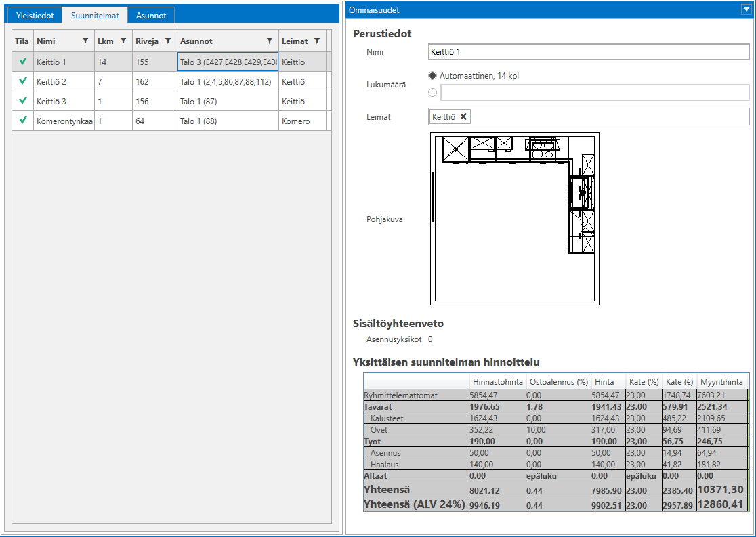Select the Tavarat pricing row label
Image resolution: width=756 pixels, height=537 pixels.
click(377, 407)
